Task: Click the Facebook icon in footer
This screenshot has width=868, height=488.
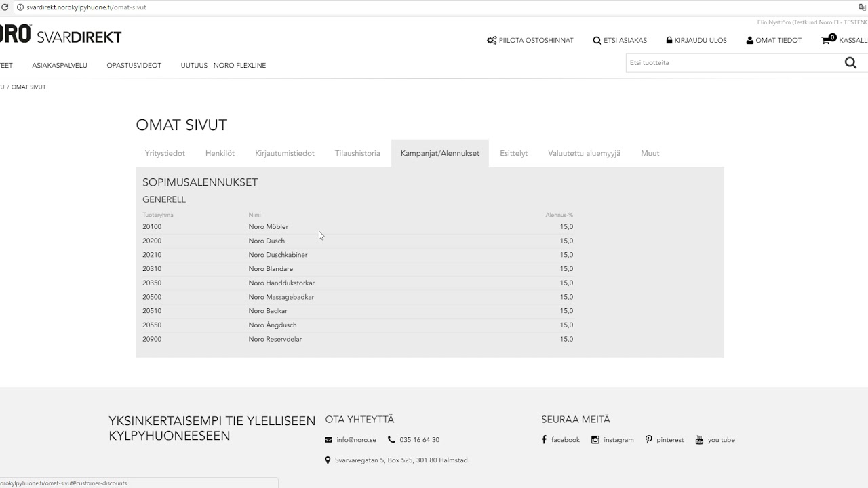Action: 544,440
